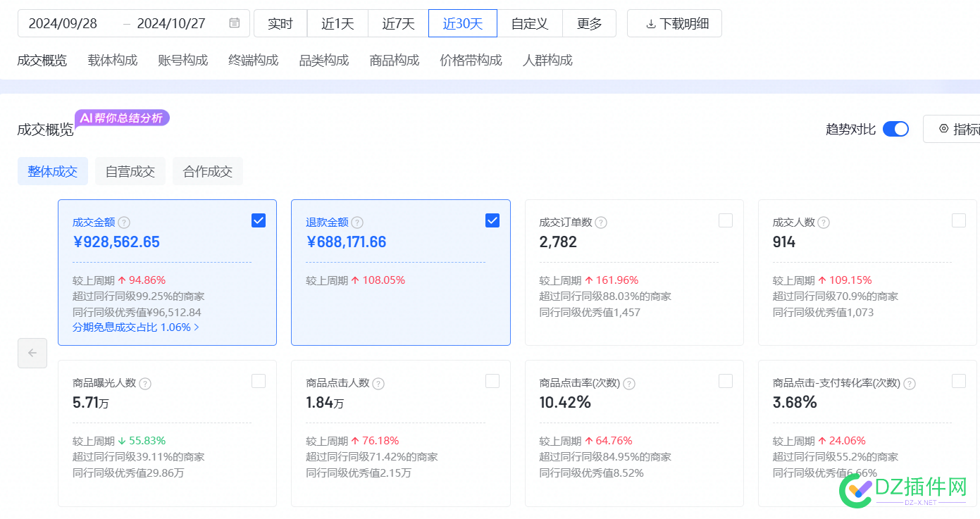
Task: Open the calendar icon in date range
Action: pyautogui.click(x=235, y=23)
